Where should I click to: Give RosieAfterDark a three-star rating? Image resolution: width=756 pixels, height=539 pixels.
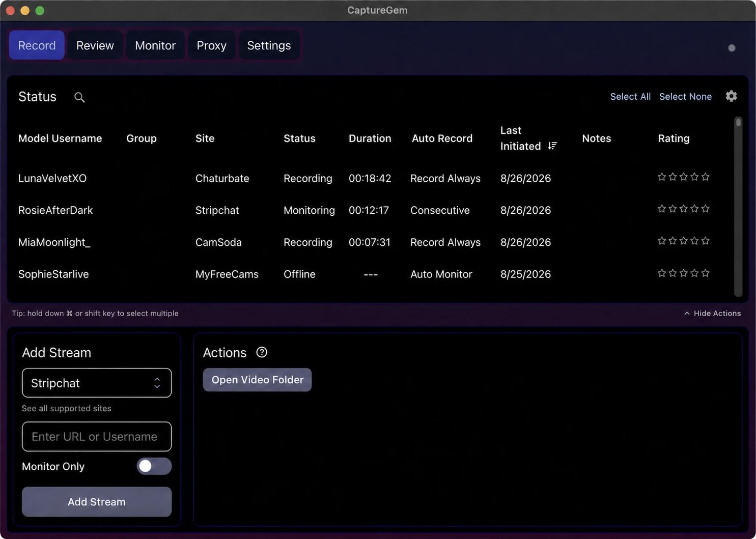coord(683,209)
